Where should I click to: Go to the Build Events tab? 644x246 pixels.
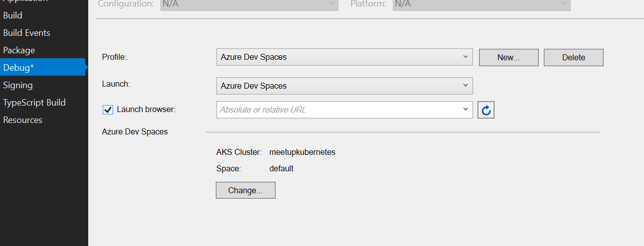pos(27,33)
